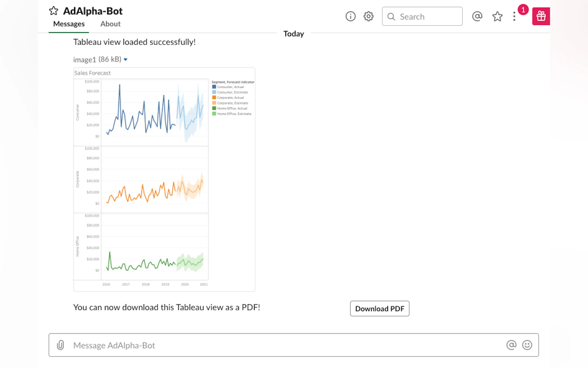Star the AdAlpha-Bot conversation
The image size is (588, 368).
[53, 11]
